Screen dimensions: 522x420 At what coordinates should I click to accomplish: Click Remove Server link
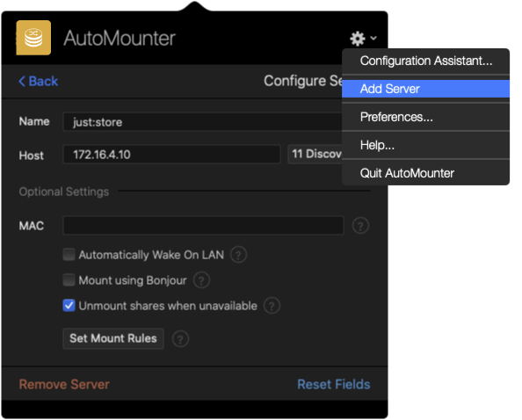pyautogui.click(x=64, y=384)
